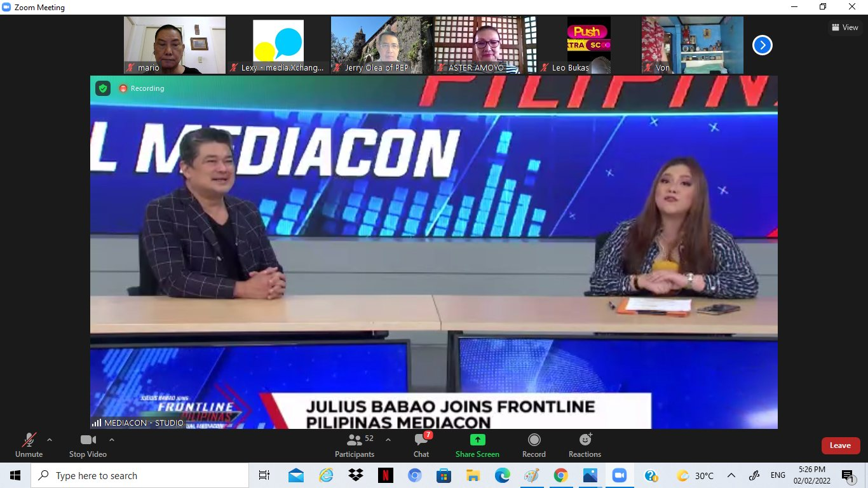Open File Explorer from the taskbar

[473, 475]
